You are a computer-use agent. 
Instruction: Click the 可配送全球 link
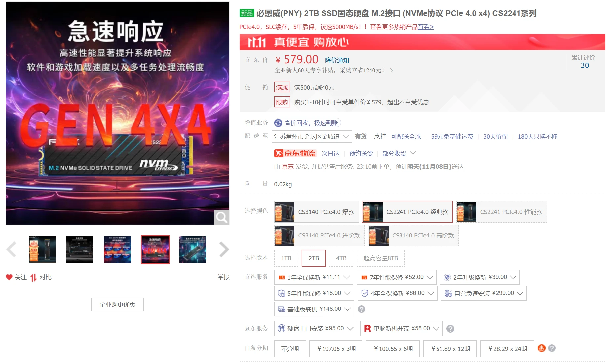[406, 137]
